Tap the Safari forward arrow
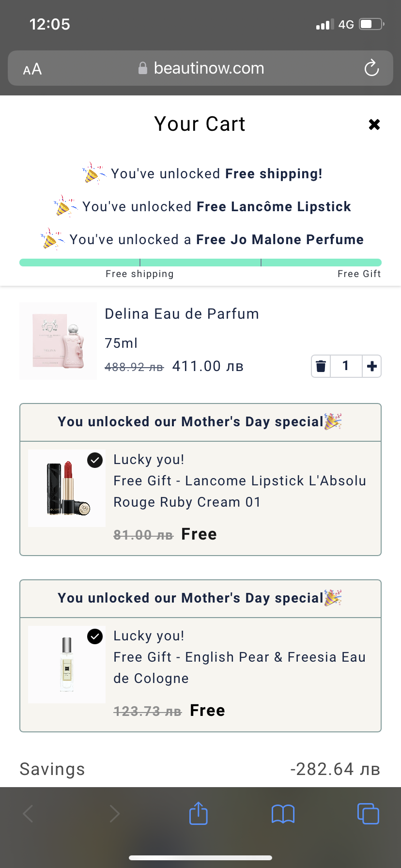The width and height of the screenshot is (401, 868). point(114,814)
